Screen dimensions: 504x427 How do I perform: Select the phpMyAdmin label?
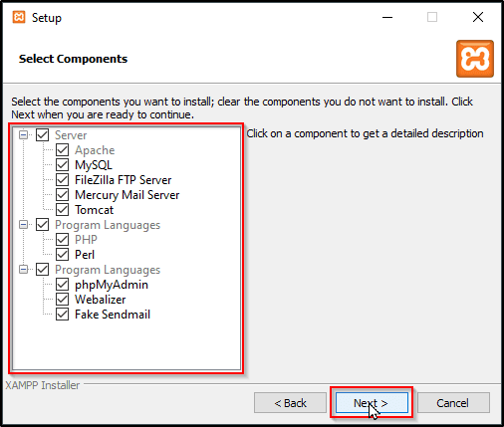pyautogui.click(x=112, y=285)
